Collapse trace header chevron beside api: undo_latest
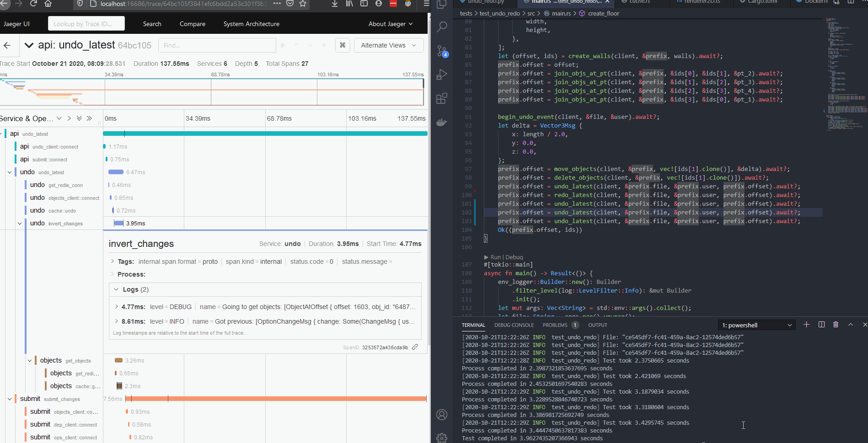Image resolution: width=868 pixels, height=443 pixels. [x=29, y=45]
